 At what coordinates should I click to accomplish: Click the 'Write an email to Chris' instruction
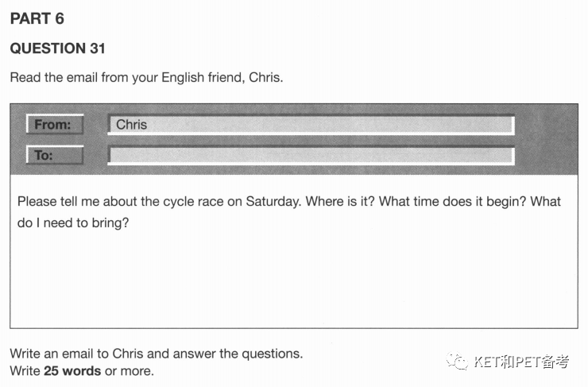[157, 354]
